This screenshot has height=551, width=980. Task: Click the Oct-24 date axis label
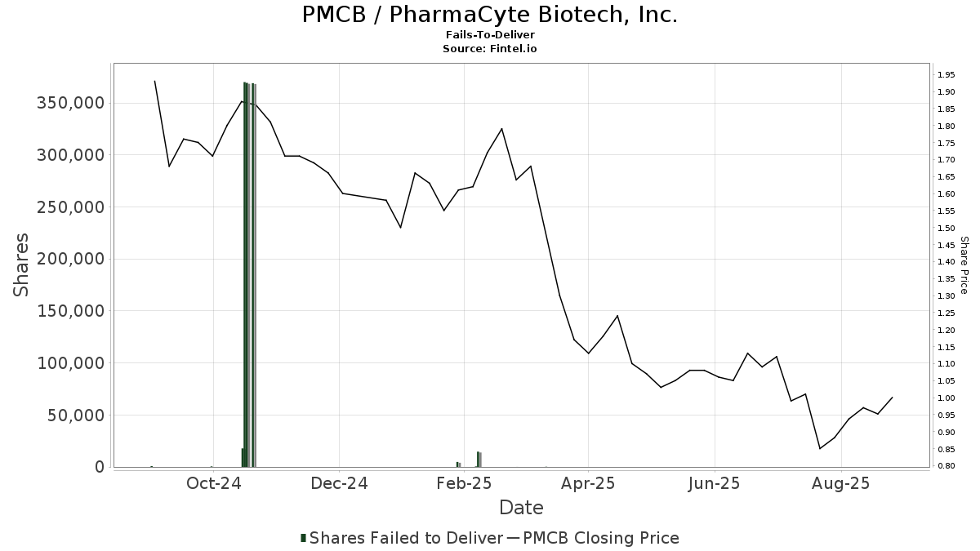[x=213, y=483]
